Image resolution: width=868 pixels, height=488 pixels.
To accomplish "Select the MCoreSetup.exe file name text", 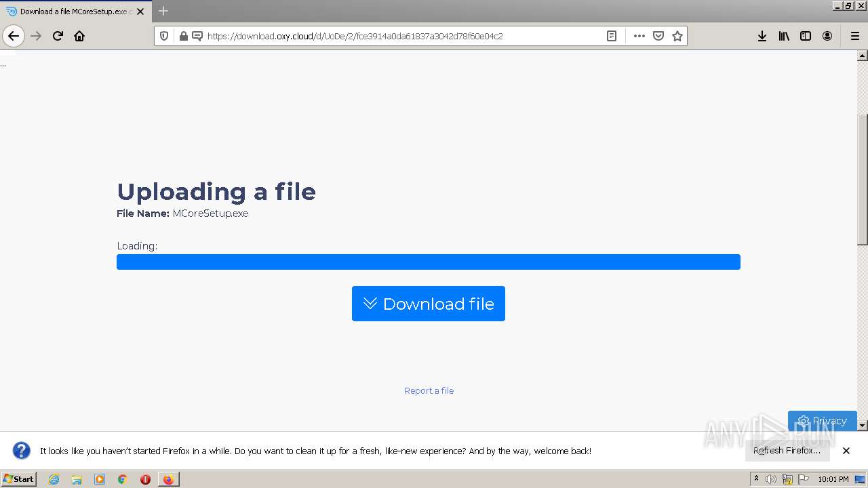I will pyautogui.click(x=210, y=213).
